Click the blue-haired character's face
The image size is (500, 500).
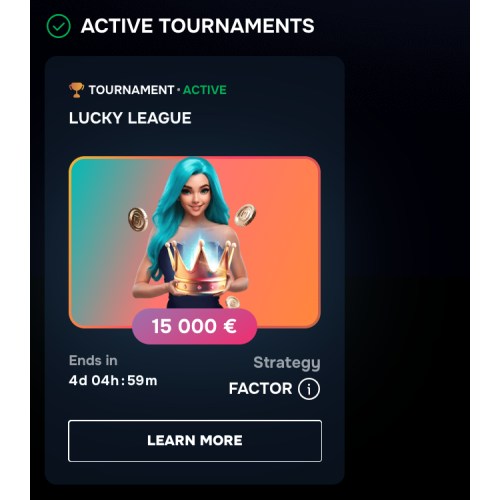[x=195, y=197]
